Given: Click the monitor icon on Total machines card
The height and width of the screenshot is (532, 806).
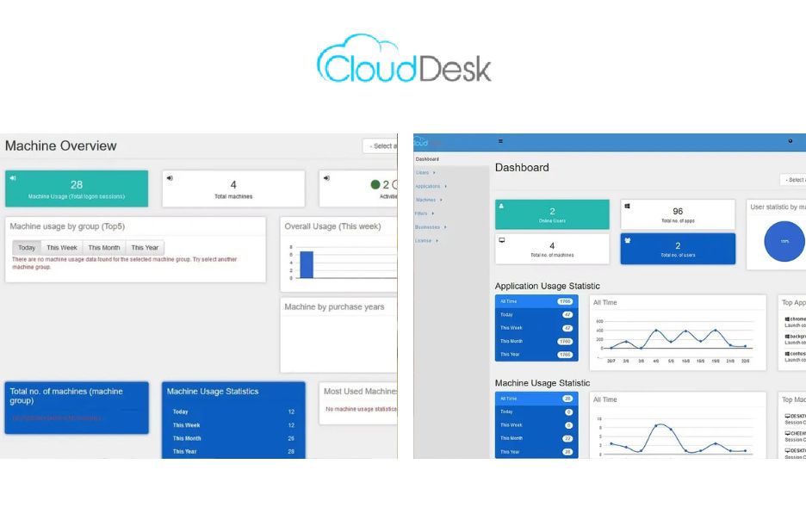Looking at the screenshot, I should [x=502, y=241].
